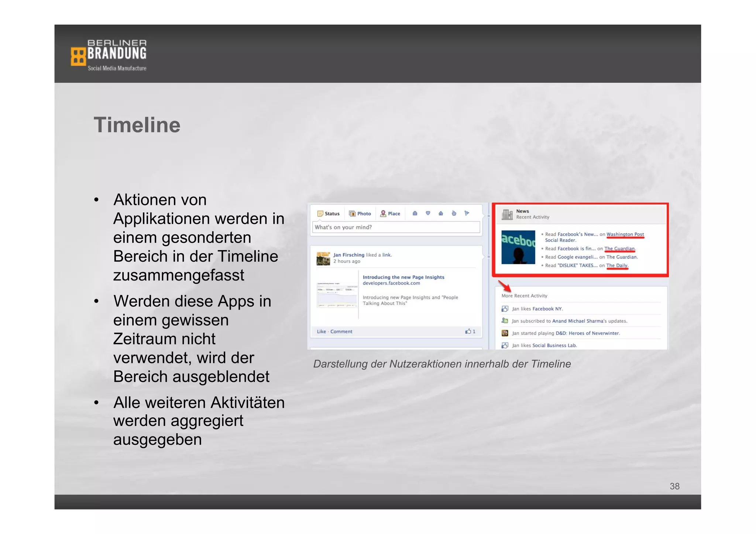
Task: Click the Berliner Brandung logo
Action: [x=109, y=55]
